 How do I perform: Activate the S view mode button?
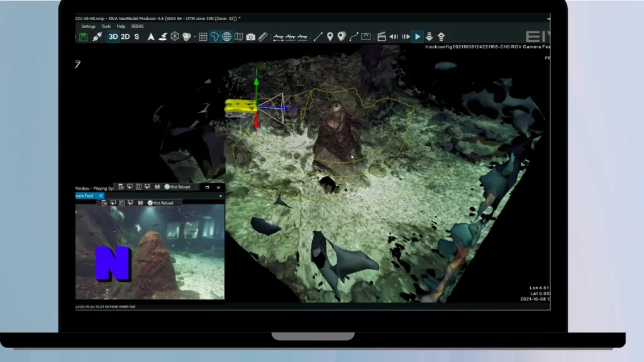point(136,36)
